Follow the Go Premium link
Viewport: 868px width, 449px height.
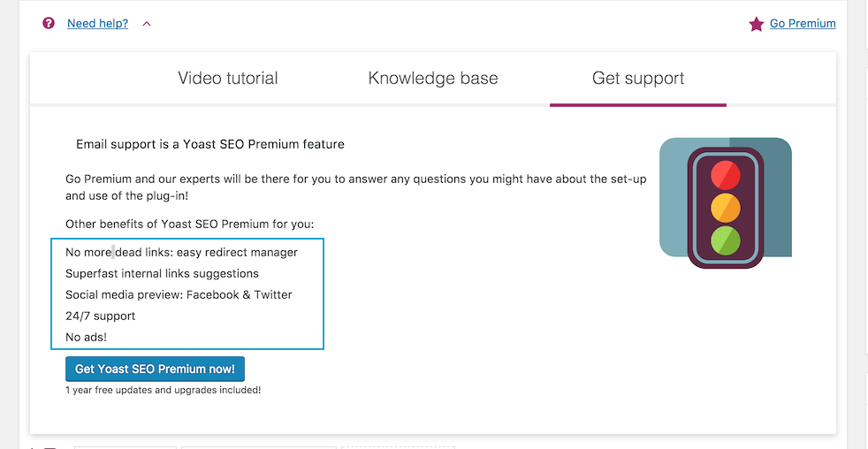pyautogui.click(x=802, y=24)
